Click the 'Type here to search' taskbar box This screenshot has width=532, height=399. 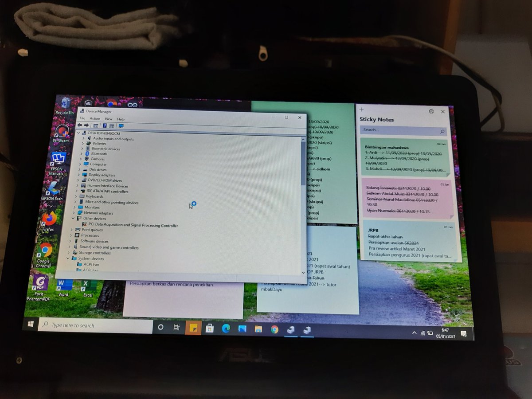click(x=96, y=326)
